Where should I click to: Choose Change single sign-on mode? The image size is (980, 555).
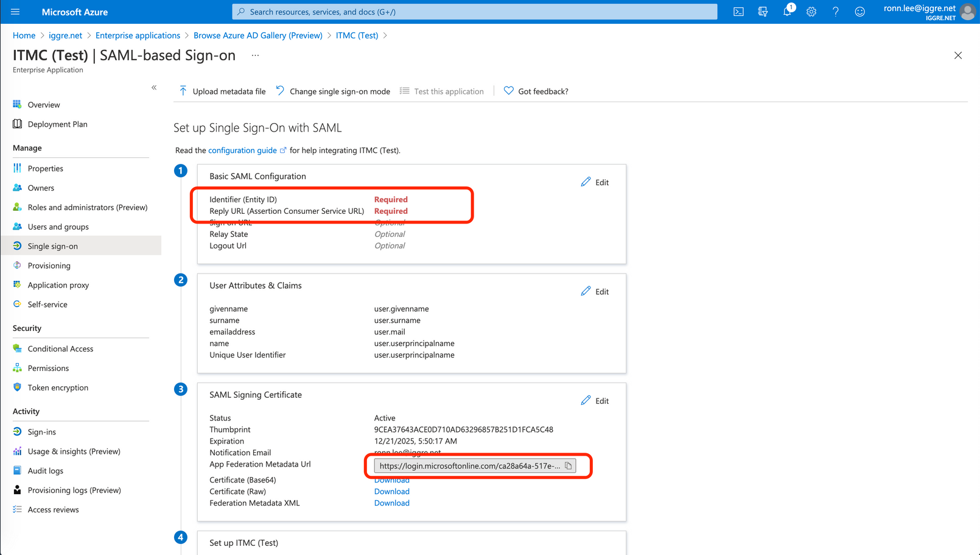coord(333,91)
